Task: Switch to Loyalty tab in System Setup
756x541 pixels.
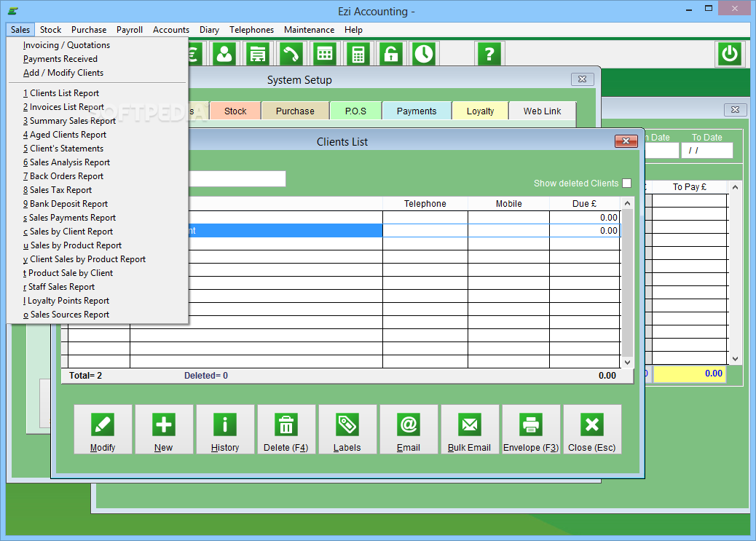Action: coord(480,111)
